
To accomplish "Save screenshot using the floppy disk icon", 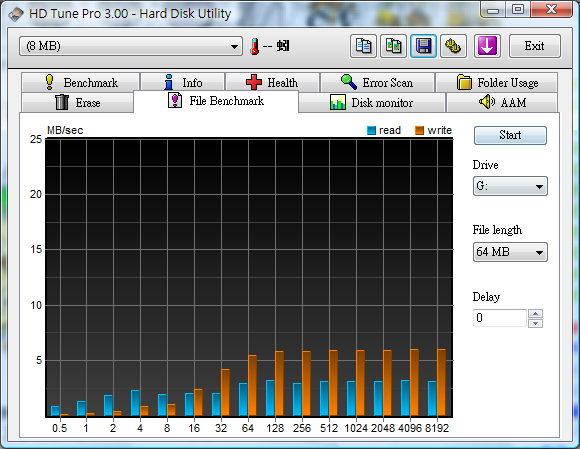I will point(424,46).
